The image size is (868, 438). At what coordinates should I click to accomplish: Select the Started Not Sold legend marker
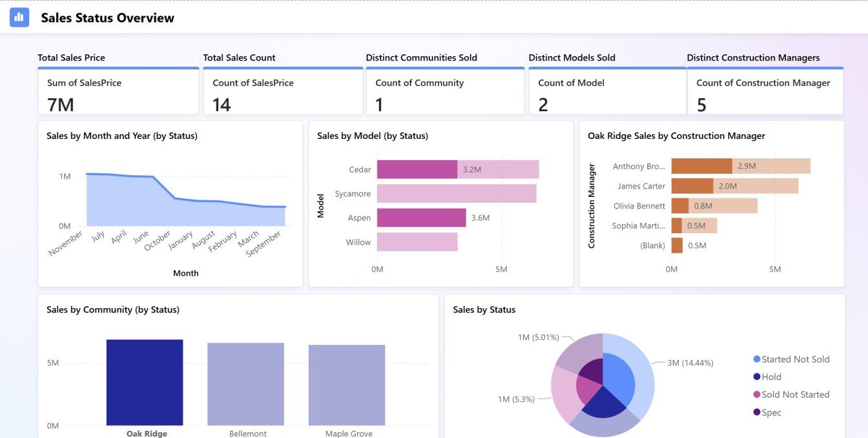pyautogui.click(x=757, y=359)
